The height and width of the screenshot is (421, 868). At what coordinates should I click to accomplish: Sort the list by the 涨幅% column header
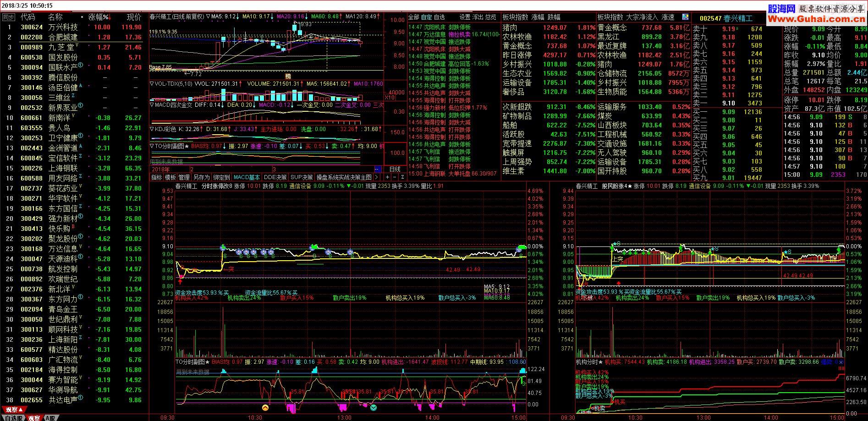click(99, 17)
